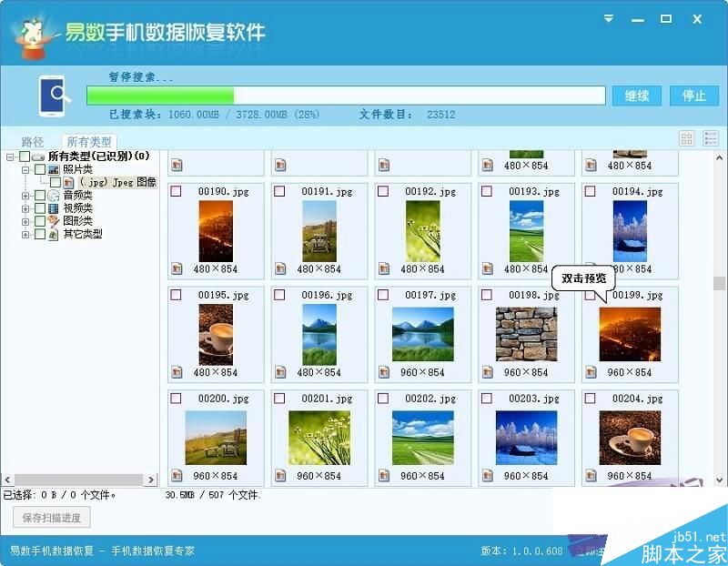This screenshot has height=566, width=728.
Task: Check the box for 00195.jpg
Action: click(176, 295)
